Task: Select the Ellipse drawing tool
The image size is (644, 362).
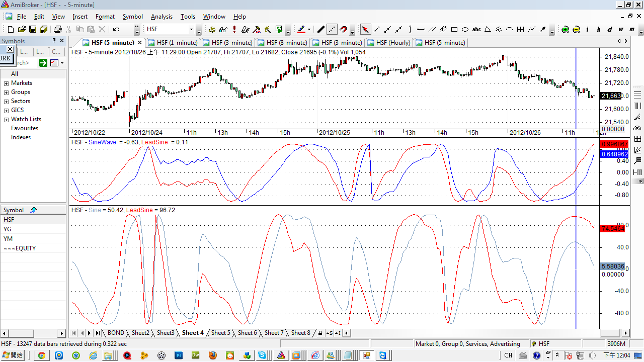Action: pos(465,30)
